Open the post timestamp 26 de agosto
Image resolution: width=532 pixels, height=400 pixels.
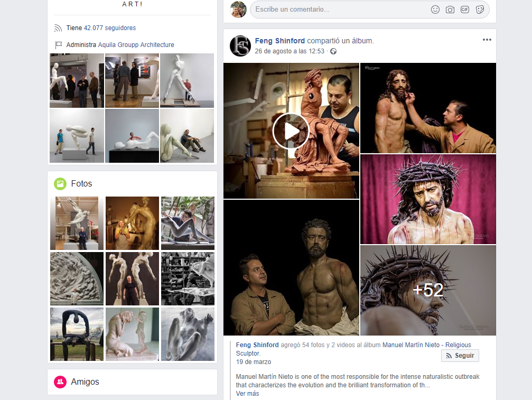coord(289,51)
